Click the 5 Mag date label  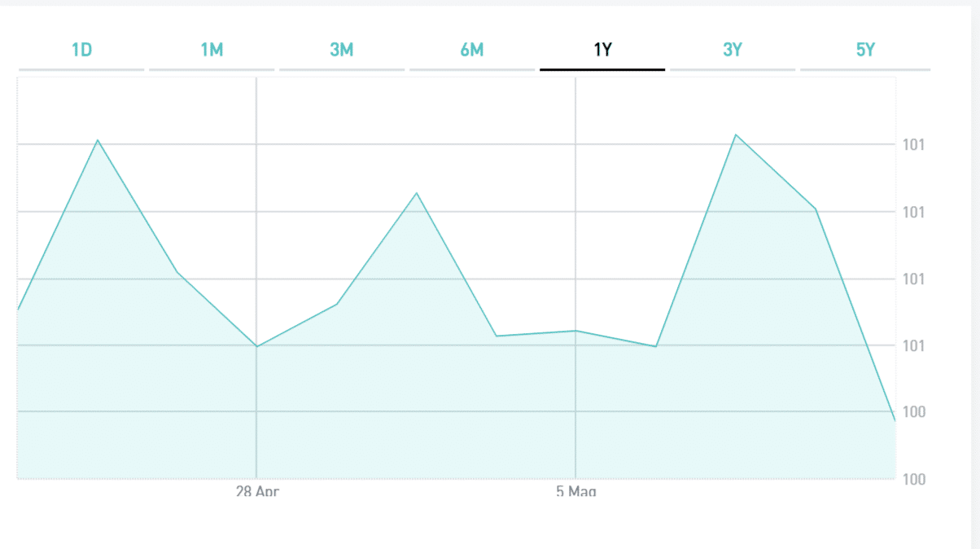point(576,491)
